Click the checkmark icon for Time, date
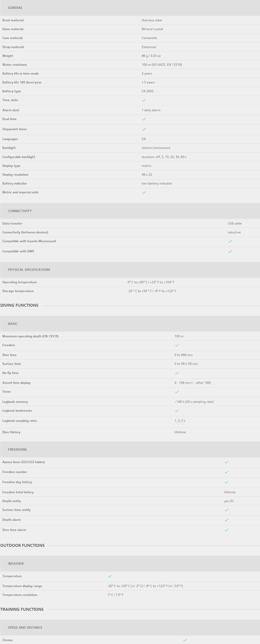Viewport: 260px width, 644px height. tap(144, 100)
